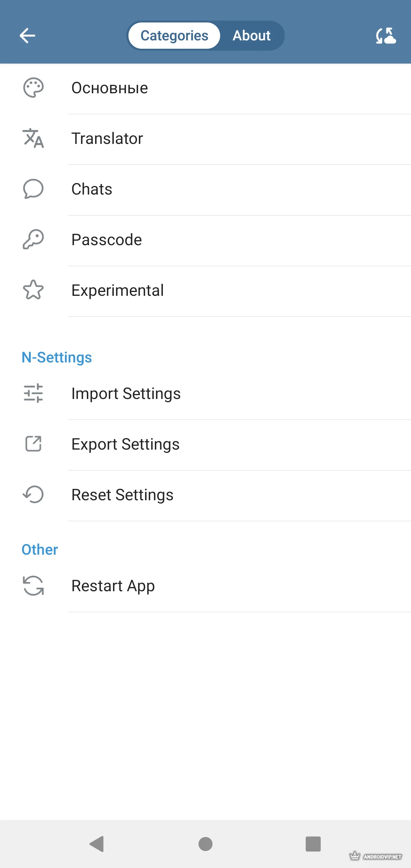Tap the Export Settings share icon
This screenshot has height=868, width=411.
pyautogui.click(x=33, y=444)
